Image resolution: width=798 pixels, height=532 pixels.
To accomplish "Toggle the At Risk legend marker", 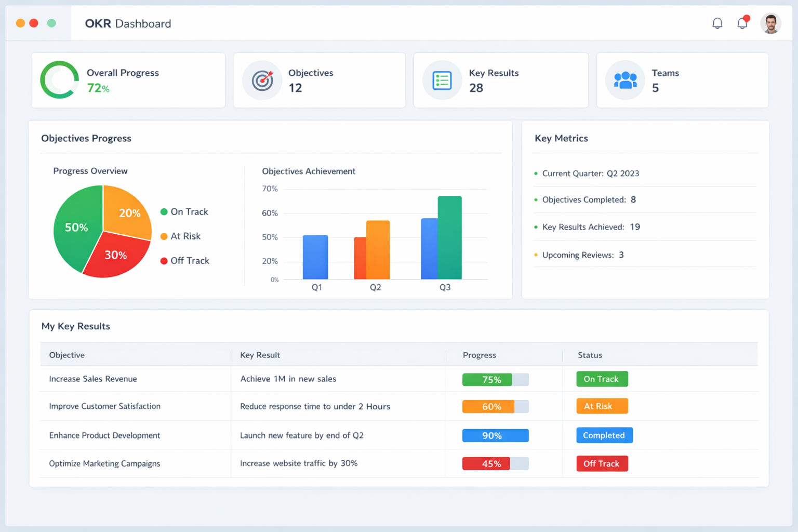I will click(x=164, y=236).
